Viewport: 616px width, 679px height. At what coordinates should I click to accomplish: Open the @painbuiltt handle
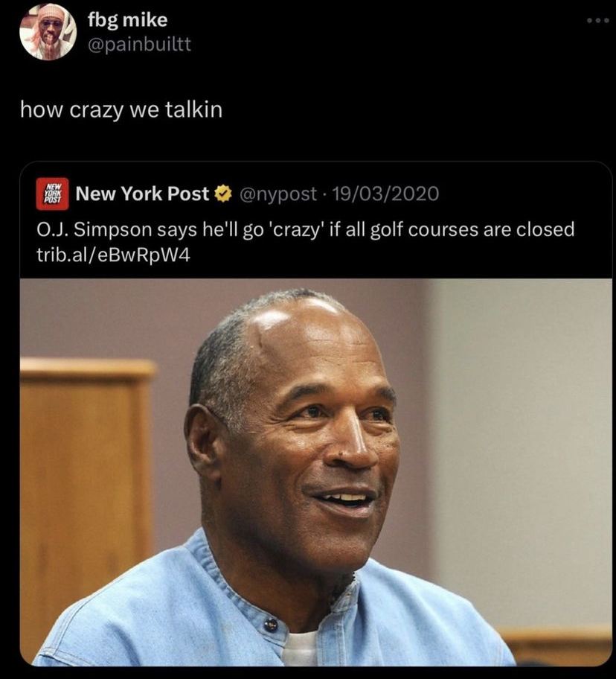click(139, 44)
